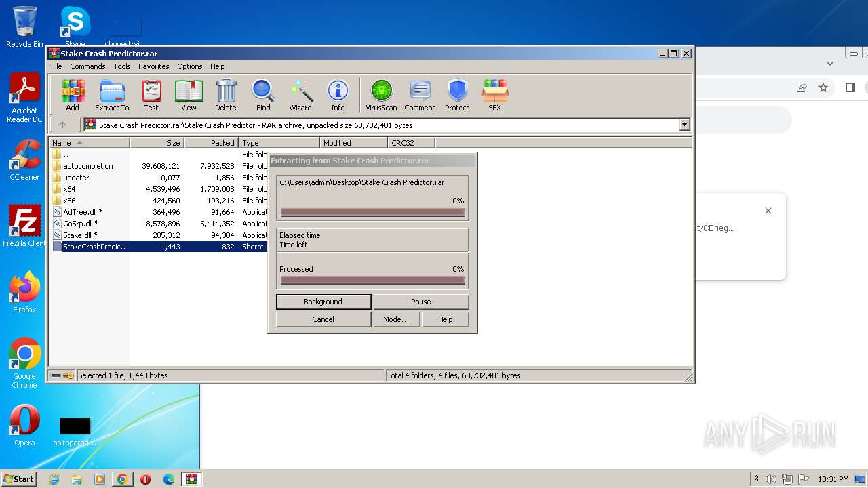
Task: Sort by Modified column header
Action: click(354, 142)
